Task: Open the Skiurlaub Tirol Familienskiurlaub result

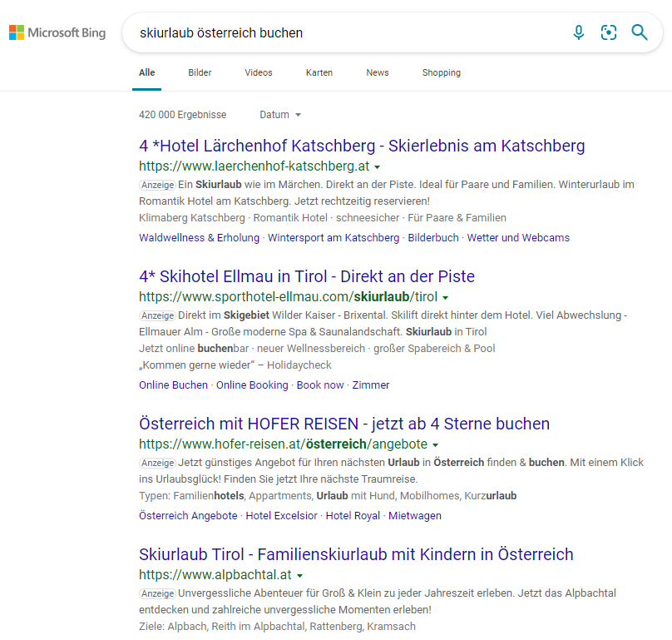Action: click(356, 554)
